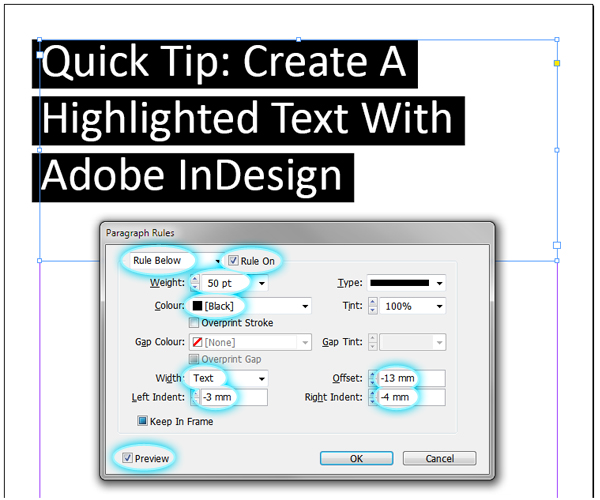This screenshot has height=500, width=600.
Task: Click the Weight 50 pt field
Action: coord(228,283)
